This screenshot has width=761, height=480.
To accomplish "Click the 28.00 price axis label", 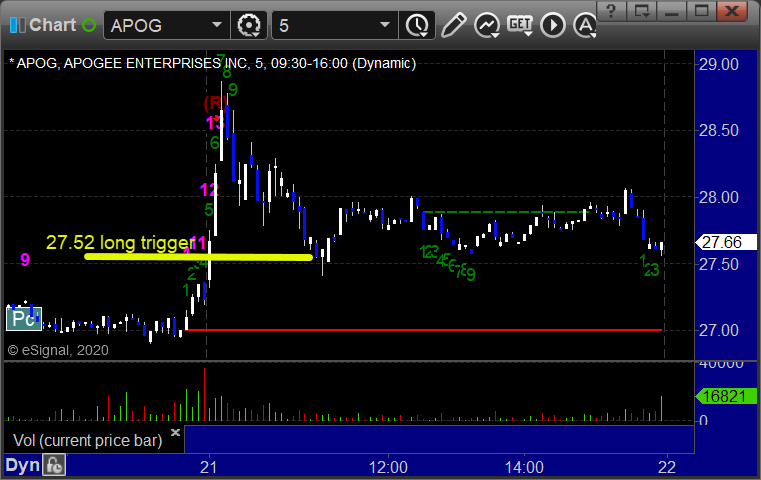I will point(719,197).
